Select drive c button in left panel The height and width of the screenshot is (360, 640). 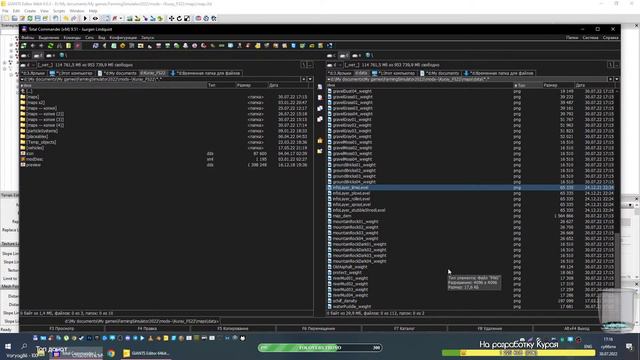(x=26, y=56)
